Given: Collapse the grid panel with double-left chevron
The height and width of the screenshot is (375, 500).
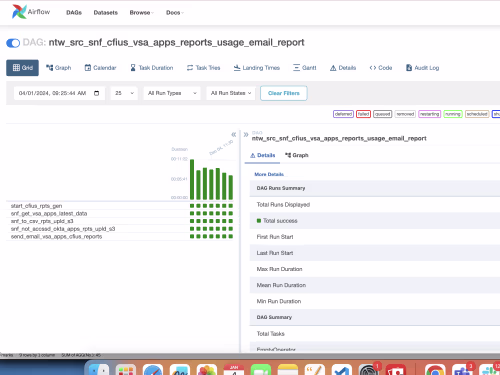Looking at the screenshot, I should tap(234, 135).
